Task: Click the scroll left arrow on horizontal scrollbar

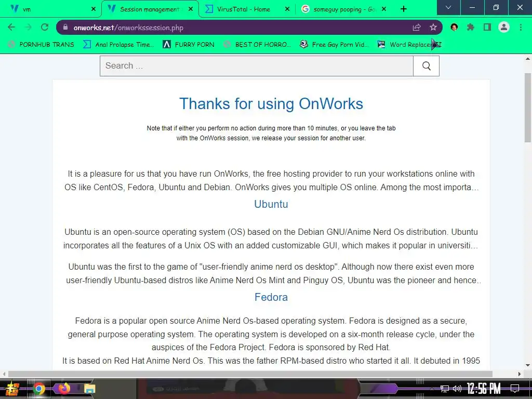Action: [4, 374]
